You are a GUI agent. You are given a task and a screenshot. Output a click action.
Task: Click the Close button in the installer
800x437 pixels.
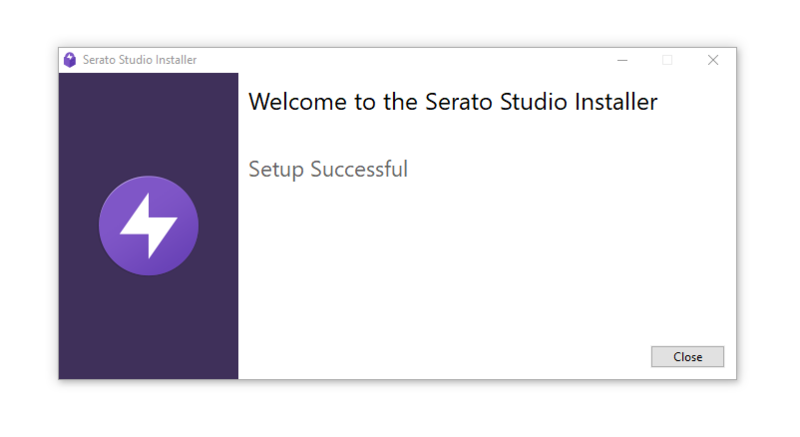(x=687, y=357)
